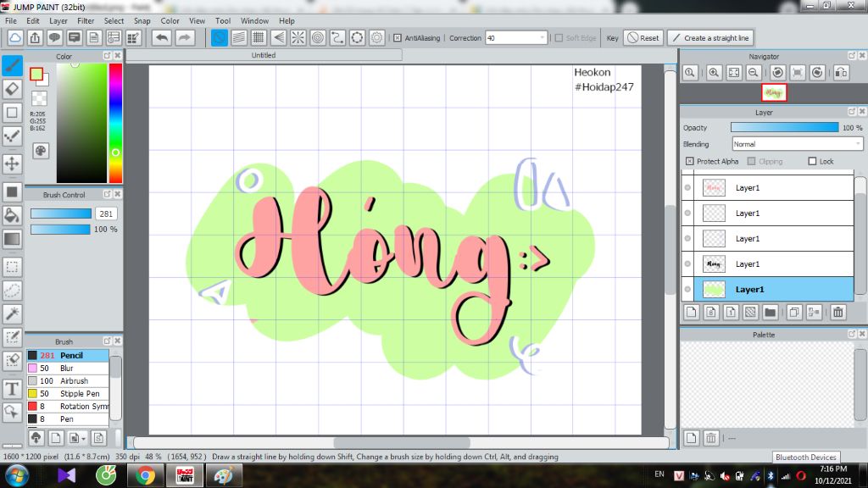The image size is (868, 488).
Task: Click the rainbow hue bar
Action: coord(115,123)
